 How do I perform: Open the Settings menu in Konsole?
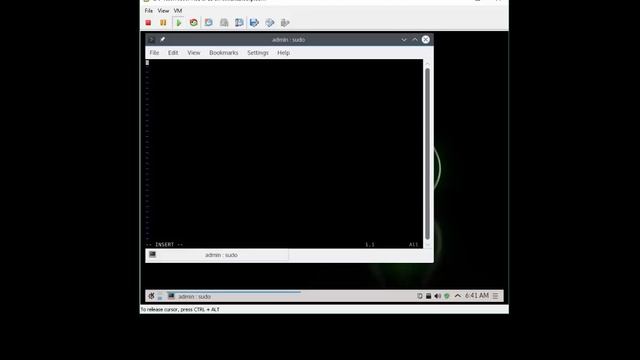[258, 53]
